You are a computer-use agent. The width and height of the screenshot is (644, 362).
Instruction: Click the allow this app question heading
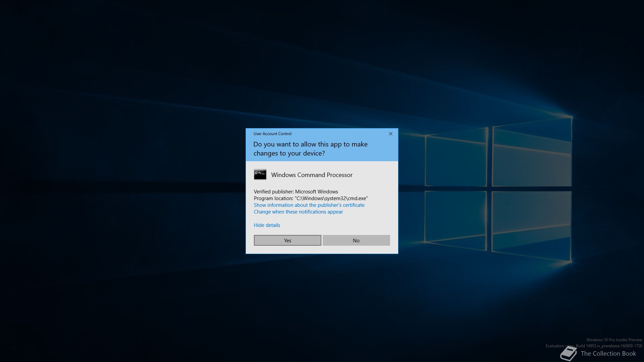tap(310, 149)
